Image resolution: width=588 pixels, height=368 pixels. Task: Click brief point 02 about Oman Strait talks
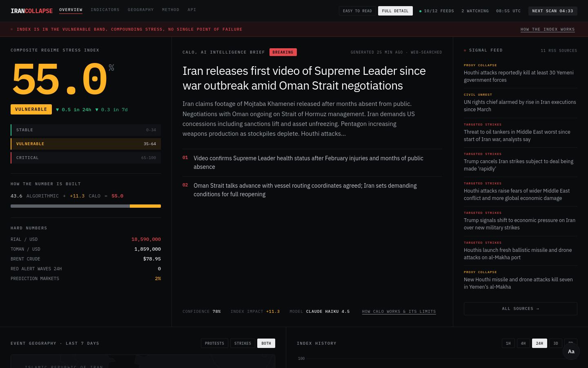click(312, 190)
